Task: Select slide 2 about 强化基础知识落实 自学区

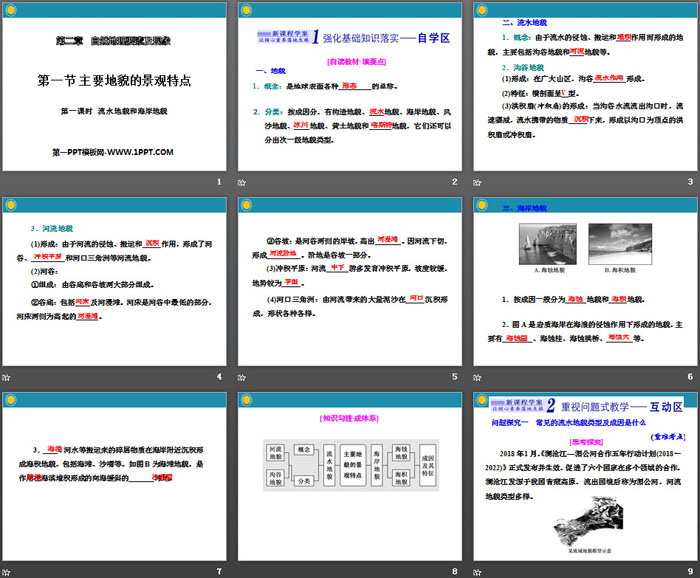Action: point(349,88)
